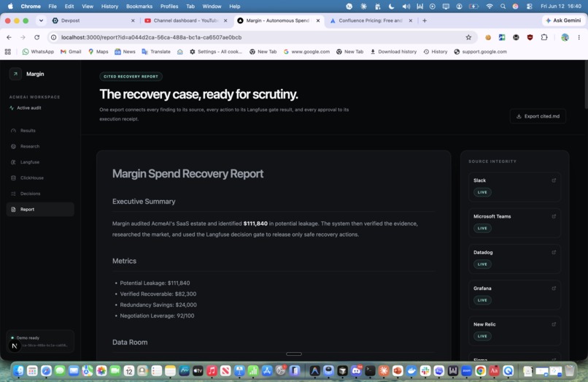This screenshot has height=382, width=588.
Task: Open Slack from the Dock
Action: click(425, 371)
